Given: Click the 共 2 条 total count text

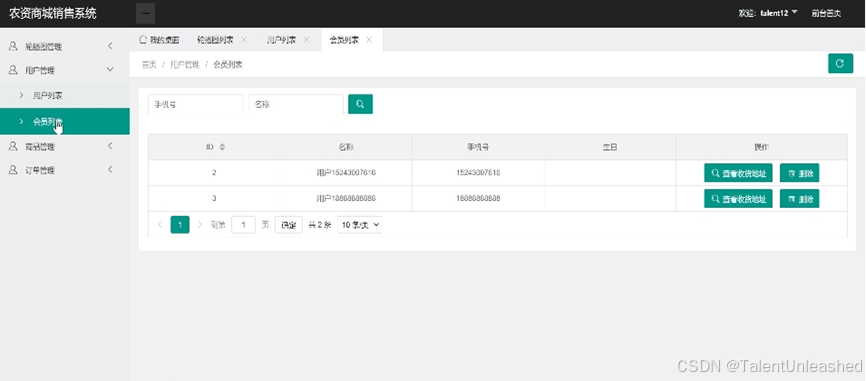Looking at the screenshot, I should [x=320, y=225].
